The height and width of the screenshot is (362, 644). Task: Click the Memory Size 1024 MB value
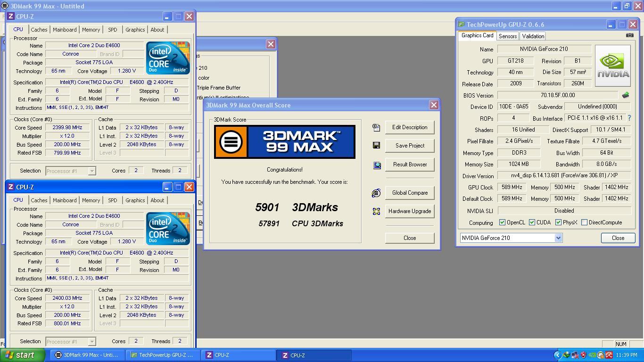pyautogui.click(x=519, y=164)
